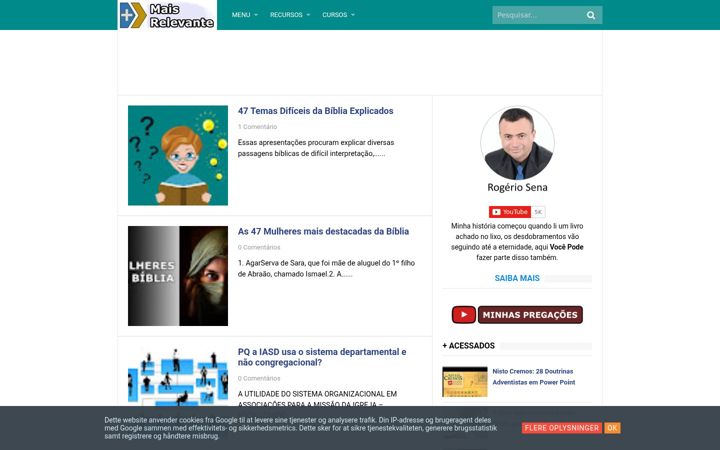
Task: Click the SAIBA MAIS link
Action: click(x=517, y=278)
